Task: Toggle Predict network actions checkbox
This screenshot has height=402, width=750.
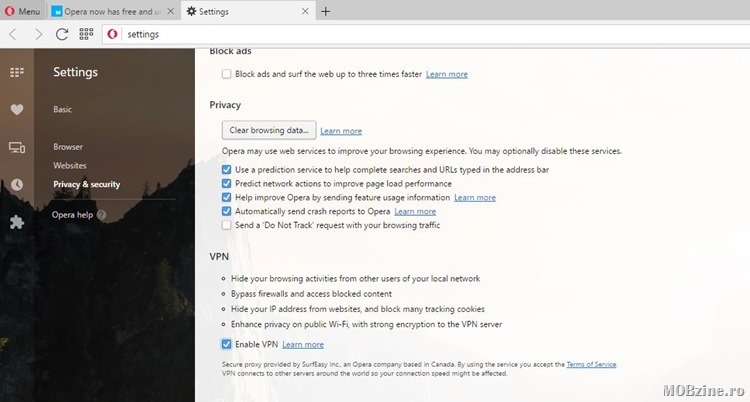Action: (226, 183)
